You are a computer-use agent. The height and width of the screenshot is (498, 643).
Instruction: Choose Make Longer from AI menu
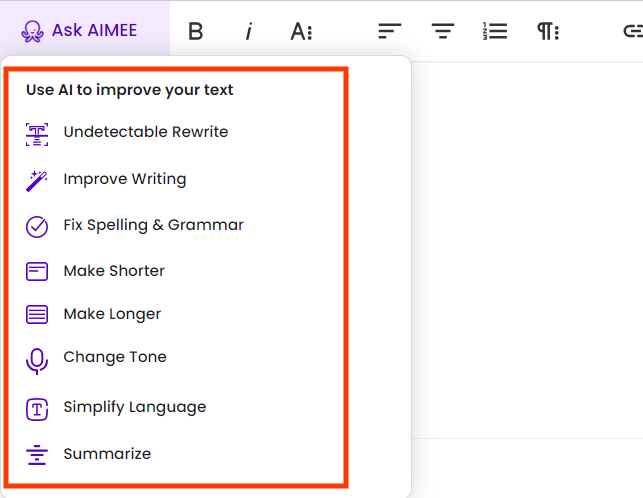click(112, 314)
